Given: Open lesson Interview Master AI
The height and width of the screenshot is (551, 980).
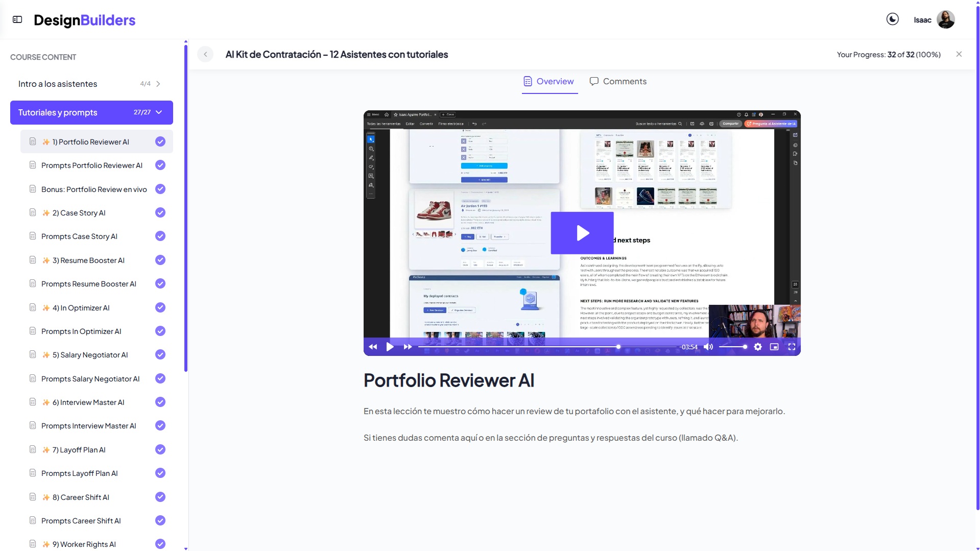Looking at the screenshot, I should [x=88, y=402].
